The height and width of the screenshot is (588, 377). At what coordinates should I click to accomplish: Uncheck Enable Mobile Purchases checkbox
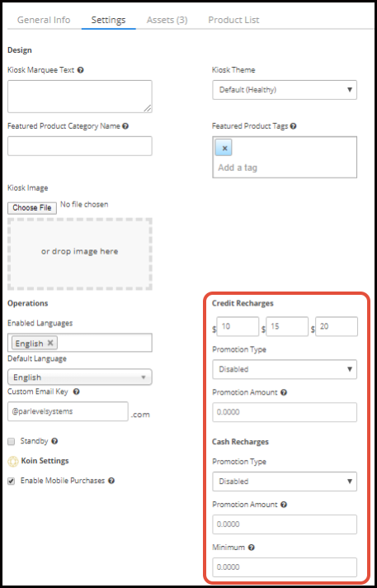12,481
